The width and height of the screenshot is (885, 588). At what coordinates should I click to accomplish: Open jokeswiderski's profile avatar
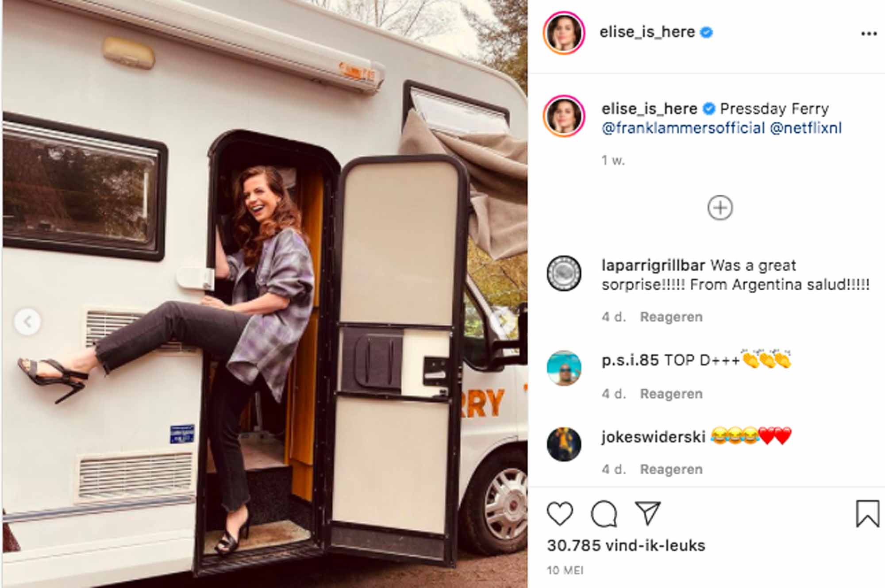[564, 444]
